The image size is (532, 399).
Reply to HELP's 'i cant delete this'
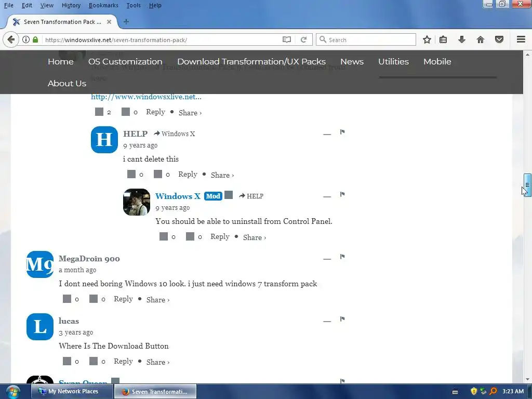click(x=188, y=175)
